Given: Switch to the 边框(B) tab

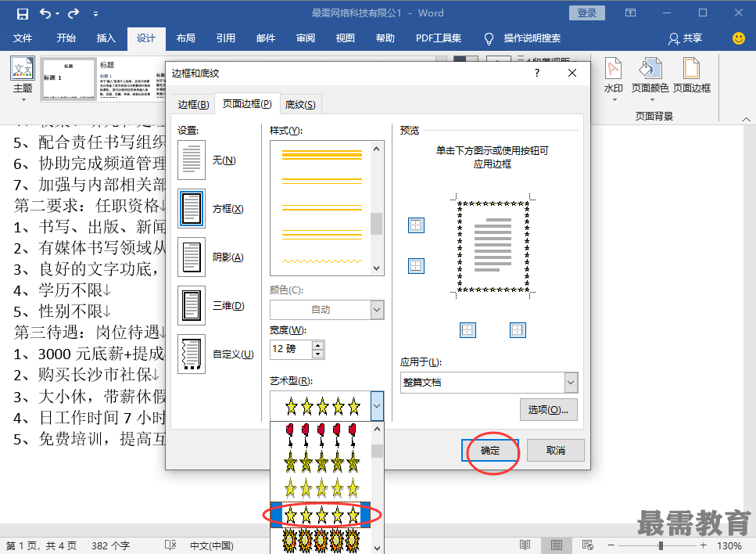Looking at the screenshot, I should (x=193, y=105).
